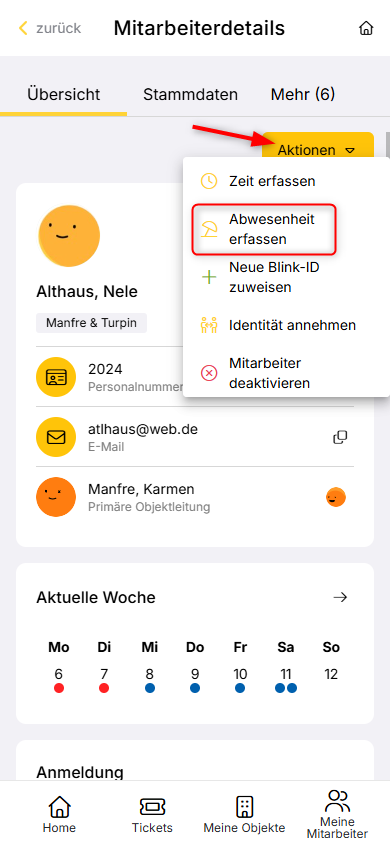Open the home icon in the header
This screenshot has width=390, height=844.
pos(366,28)
